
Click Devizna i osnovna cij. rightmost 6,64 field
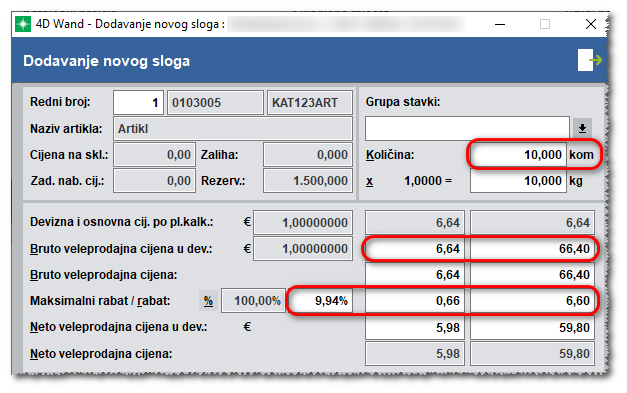[532, 222]
